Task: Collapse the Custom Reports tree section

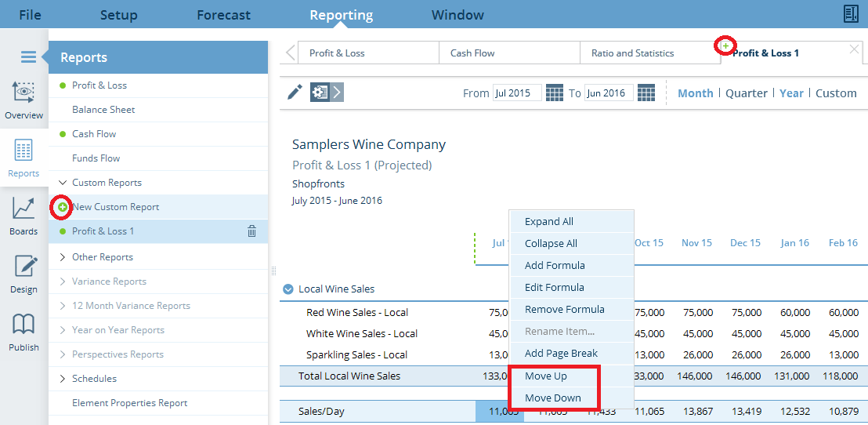Action: (x=63, y=183)
